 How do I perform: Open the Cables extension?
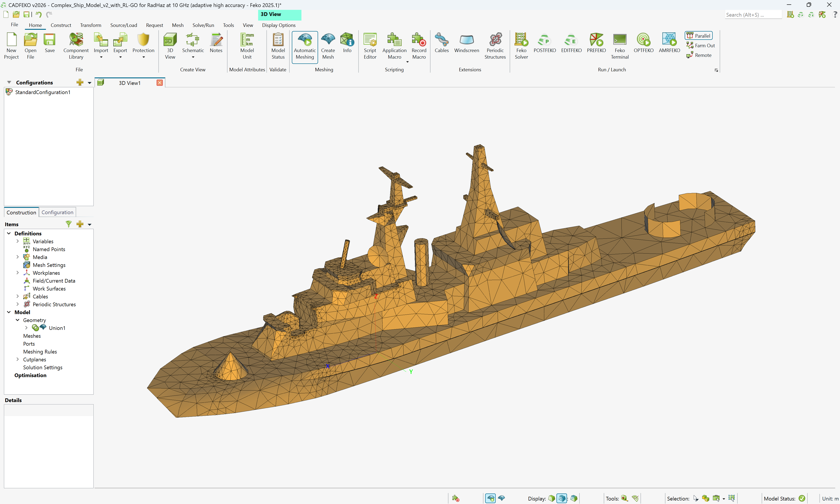(x=441, y=43)
